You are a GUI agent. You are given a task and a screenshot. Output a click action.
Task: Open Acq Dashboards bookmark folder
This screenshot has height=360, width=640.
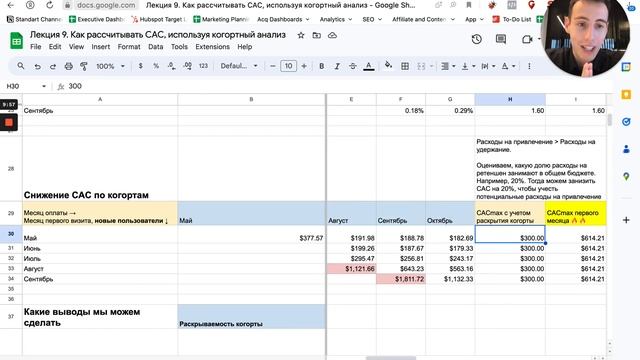283,19
